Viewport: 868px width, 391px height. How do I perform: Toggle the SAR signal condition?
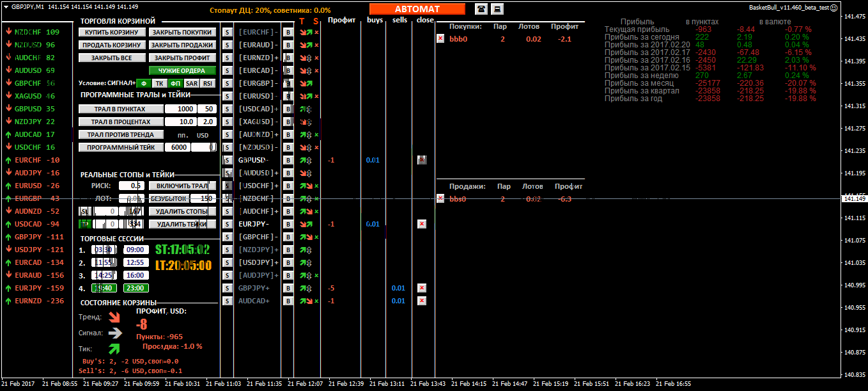(x=191, y=83)
